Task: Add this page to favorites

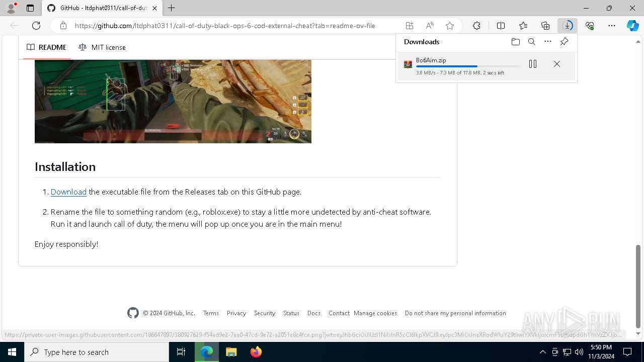Action: 450,26
